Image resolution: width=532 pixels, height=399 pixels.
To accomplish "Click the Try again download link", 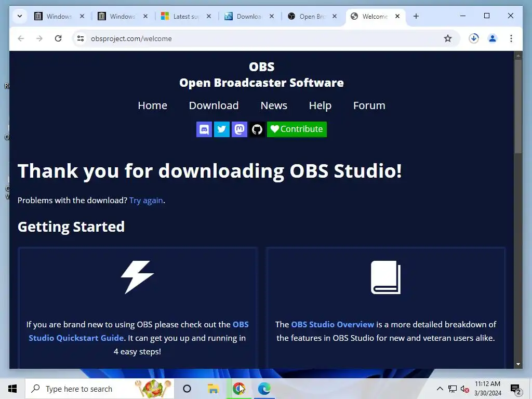I will tap(146, 201).
